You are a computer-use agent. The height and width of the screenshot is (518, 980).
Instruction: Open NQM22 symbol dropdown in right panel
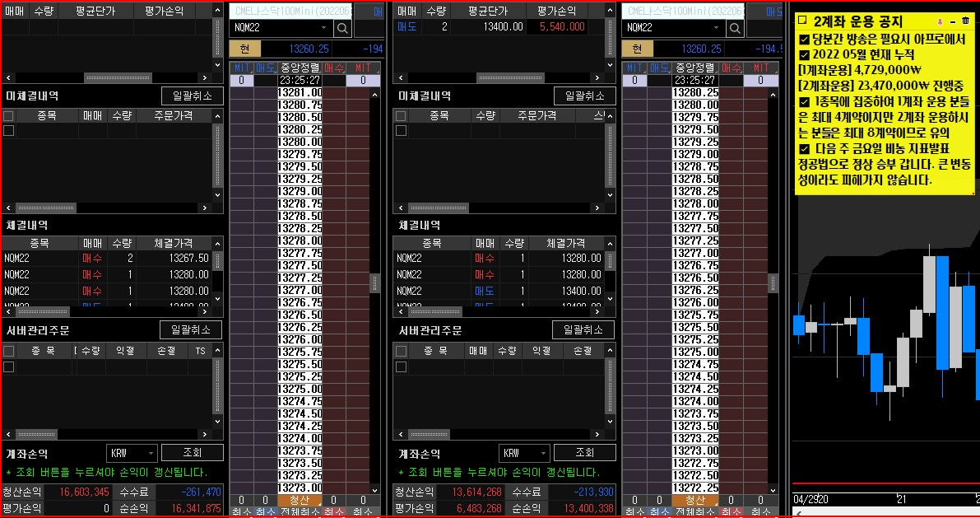(716, 28)
